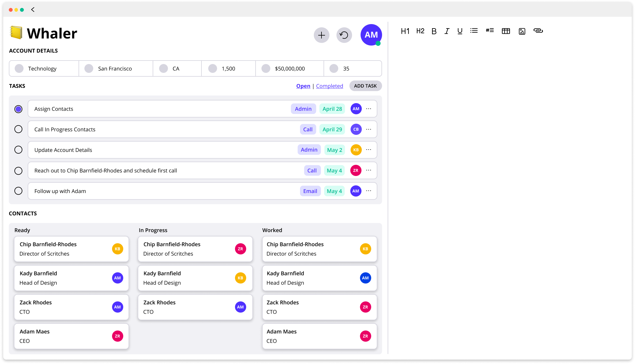Check off the Follow up with Adam task
This screenshot has width=635, height=364.
tap(18, 191)
